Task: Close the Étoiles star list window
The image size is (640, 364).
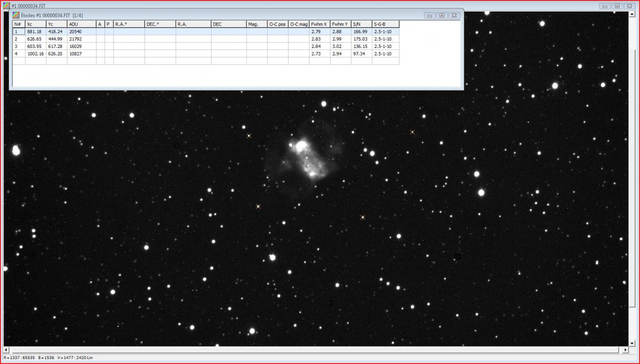Action: click(x=454, y=15)
